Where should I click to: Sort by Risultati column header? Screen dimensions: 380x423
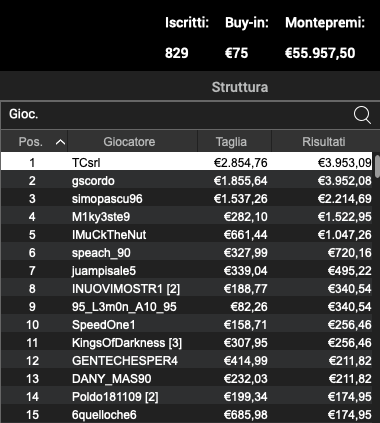323,142
